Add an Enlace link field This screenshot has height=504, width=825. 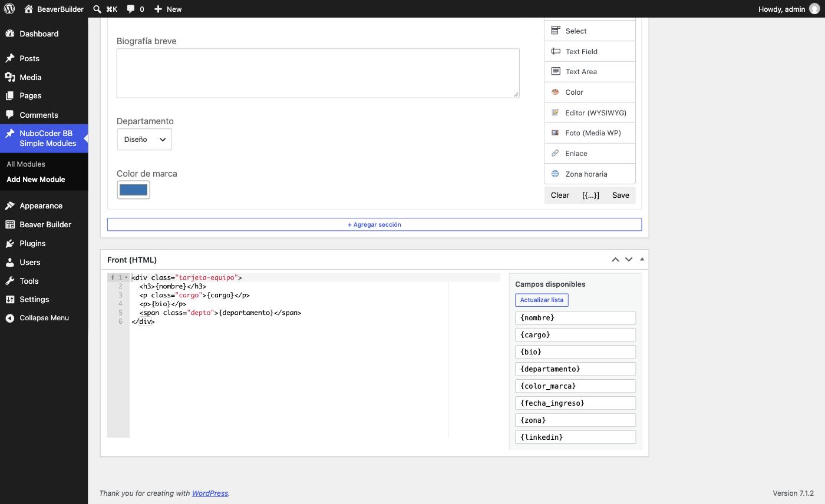[x=590, y=153]
